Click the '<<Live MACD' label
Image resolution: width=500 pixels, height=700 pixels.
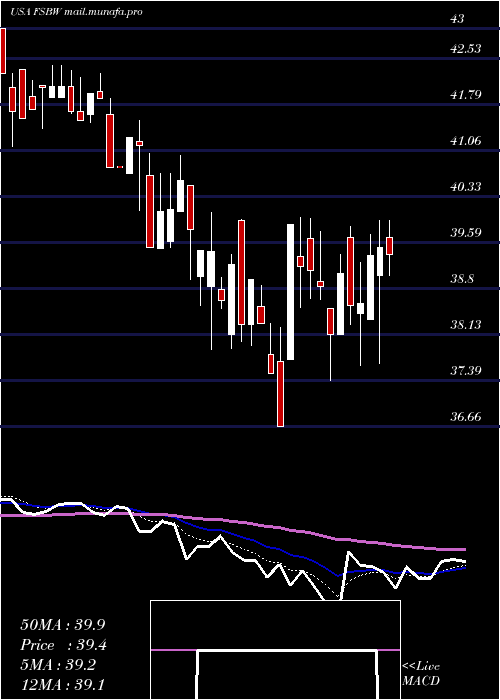(421, 674)
